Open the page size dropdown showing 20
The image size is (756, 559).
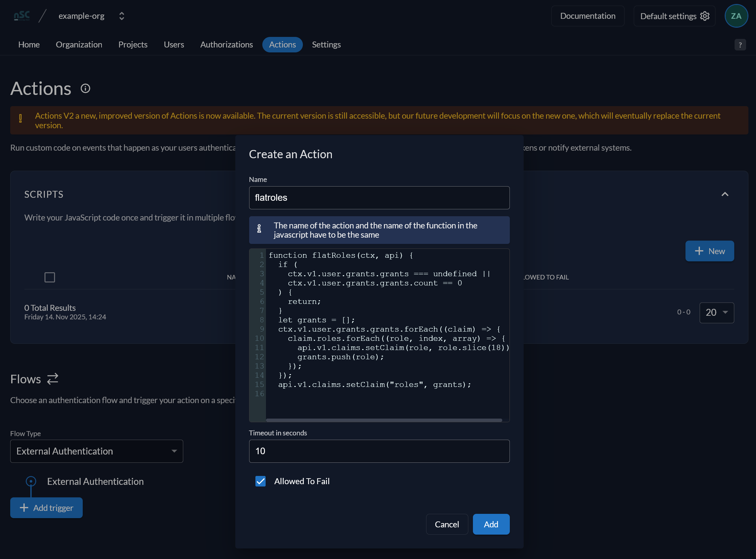pyautogui.click(x=717, y=312)
